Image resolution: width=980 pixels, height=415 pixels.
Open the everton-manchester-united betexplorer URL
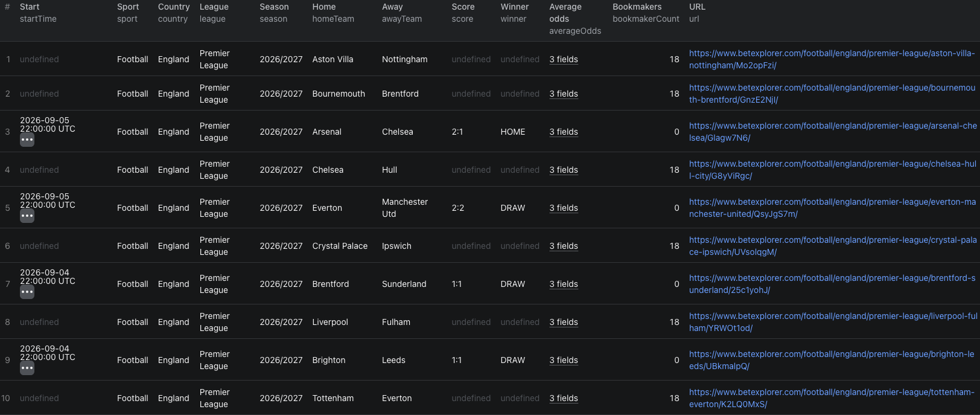832,208
